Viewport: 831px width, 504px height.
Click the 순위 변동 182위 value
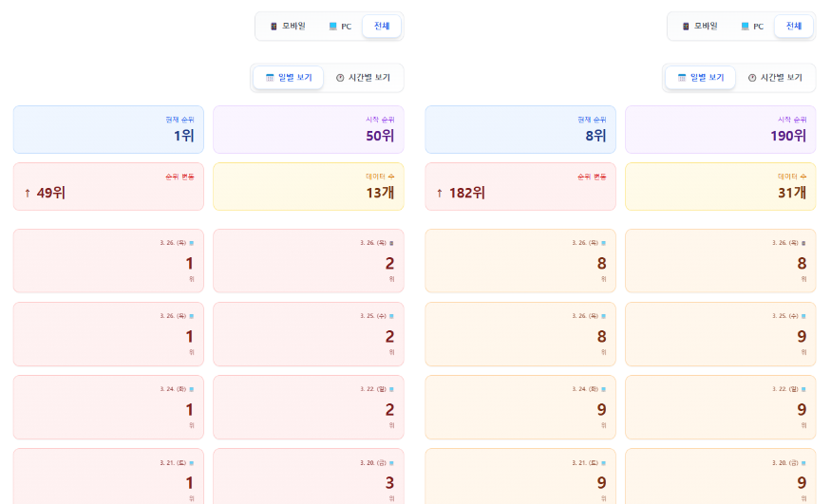tap(467, 193)
